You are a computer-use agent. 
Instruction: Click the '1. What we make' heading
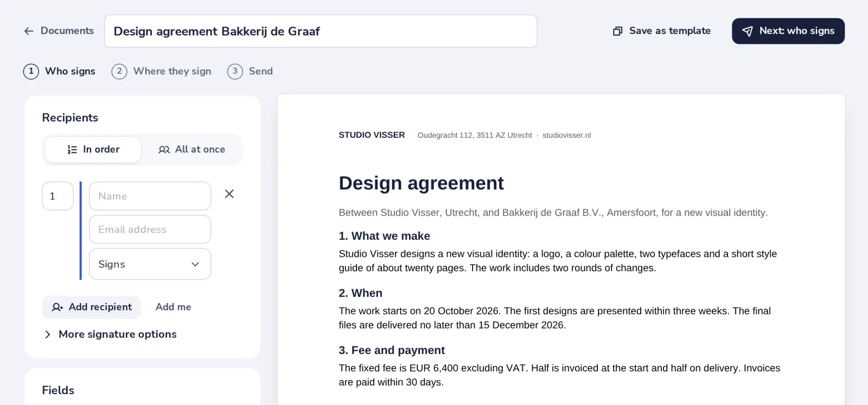click(384, 236)
